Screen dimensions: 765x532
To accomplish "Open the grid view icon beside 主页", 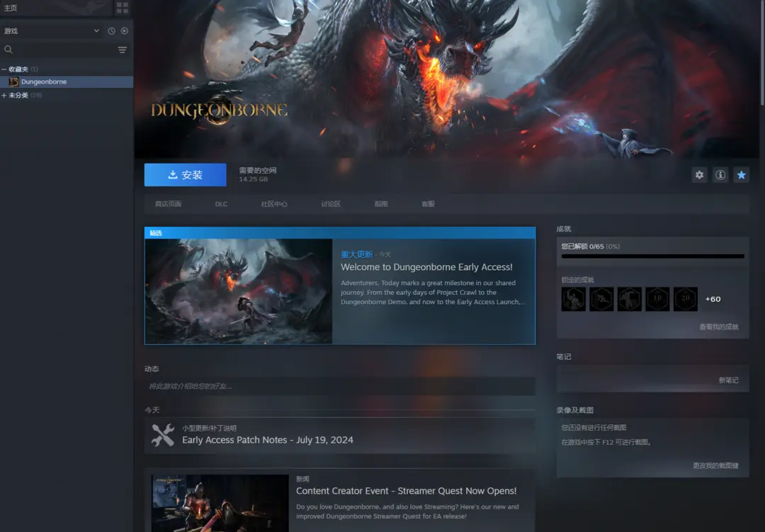I will 122,8.
